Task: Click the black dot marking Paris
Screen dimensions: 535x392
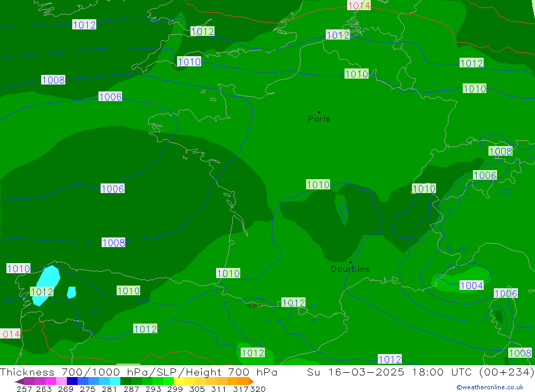Action: pyautogui.click(x=319, y=112)
